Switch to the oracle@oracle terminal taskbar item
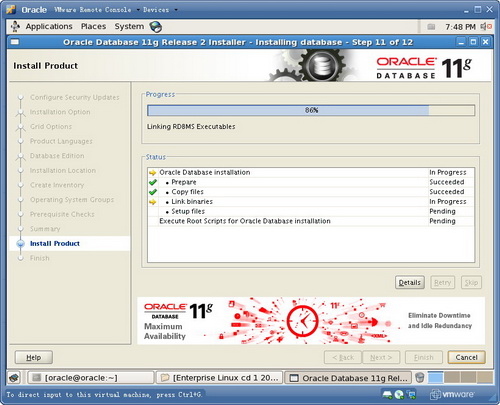Viewport: 500px width, 405px height. [x=91, y=378]
